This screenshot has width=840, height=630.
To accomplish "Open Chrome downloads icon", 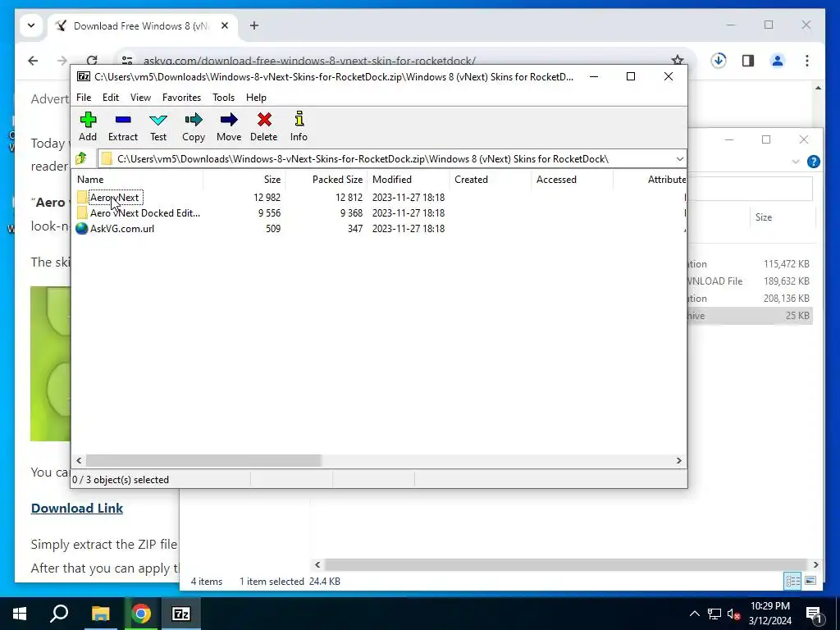I will pyautogui.click(x=719, y=61).
